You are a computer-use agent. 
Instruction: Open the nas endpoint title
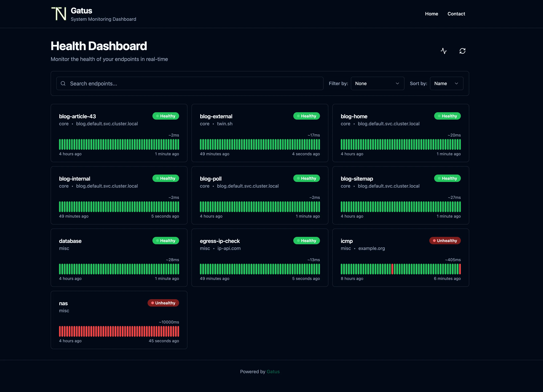pos(63,303)
